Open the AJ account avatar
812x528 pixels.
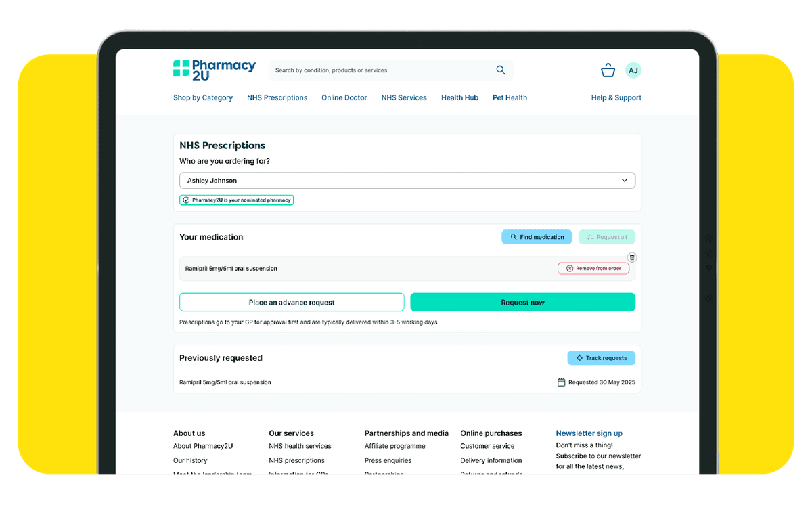click(x=633, y=70)
